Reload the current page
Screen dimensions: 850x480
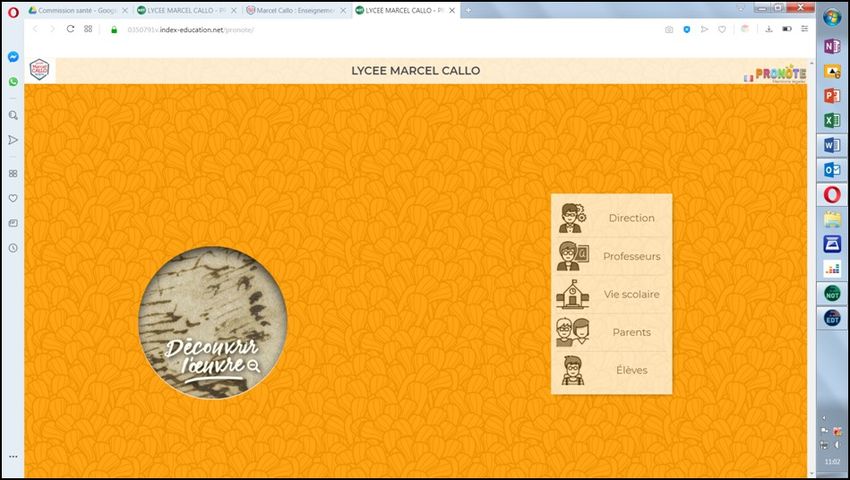pyautogui.click(x=70, y=29)
